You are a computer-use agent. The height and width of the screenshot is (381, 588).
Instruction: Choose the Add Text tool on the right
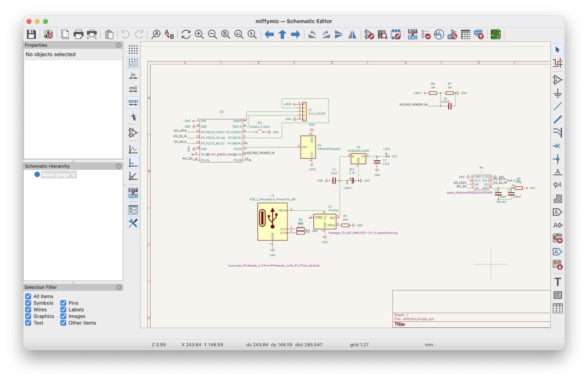pos(557,282)
